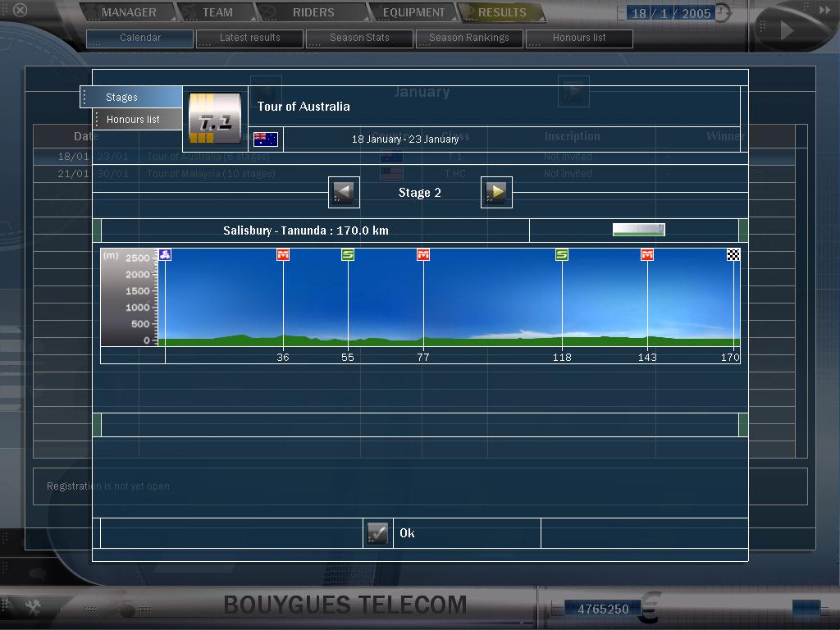Open the Calendar sub-tab

(139, 38)
